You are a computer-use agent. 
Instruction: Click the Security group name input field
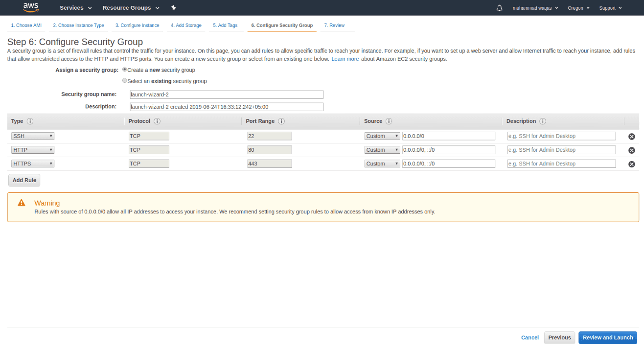[226, 94]
